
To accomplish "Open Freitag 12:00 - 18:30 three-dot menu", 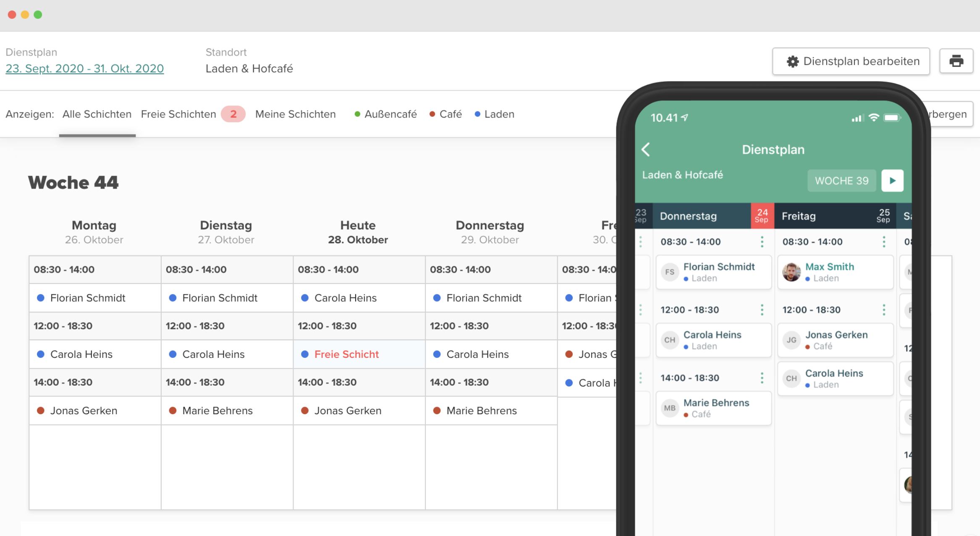I will coord(883,310).
